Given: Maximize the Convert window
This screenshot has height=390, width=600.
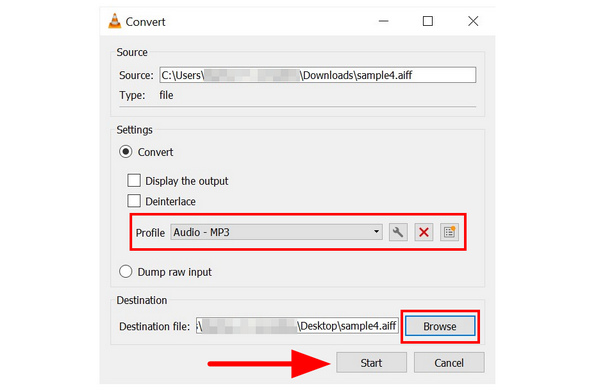Looking at the screenshot, I should pos(428,21).
